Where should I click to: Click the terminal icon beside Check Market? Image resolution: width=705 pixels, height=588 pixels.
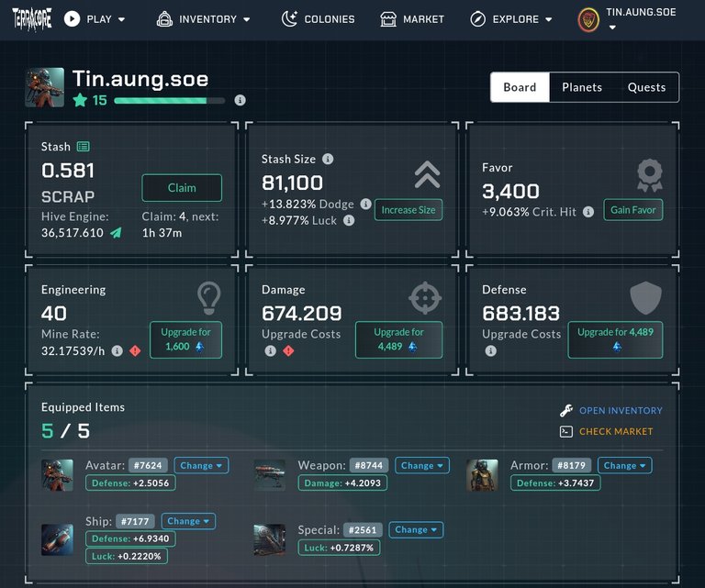[566, 432]
